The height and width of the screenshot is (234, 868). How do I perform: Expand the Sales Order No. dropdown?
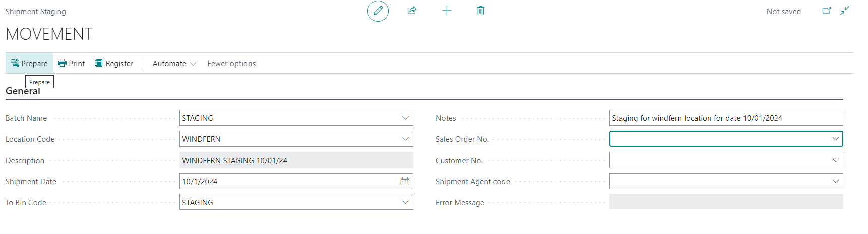(x=835, y=139)
